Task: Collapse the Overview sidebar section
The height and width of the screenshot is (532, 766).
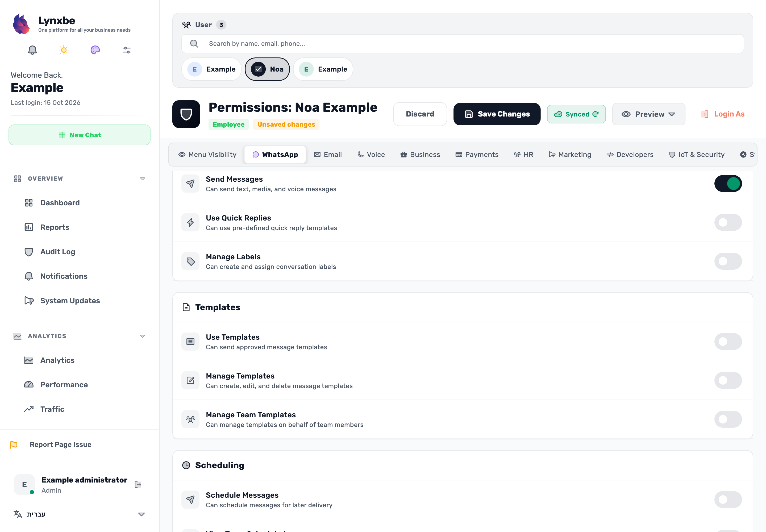Action: [142, 179]
